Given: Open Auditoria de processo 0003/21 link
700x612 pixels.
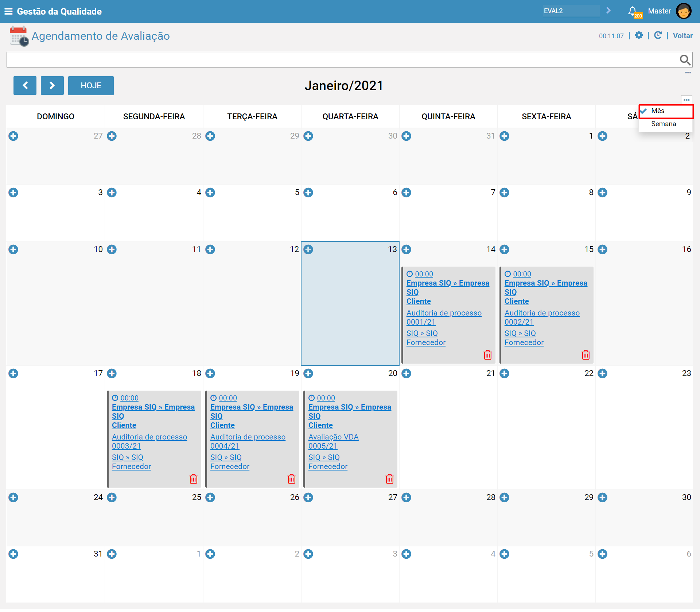Looking at the screenshot, I should coord(149,441).
